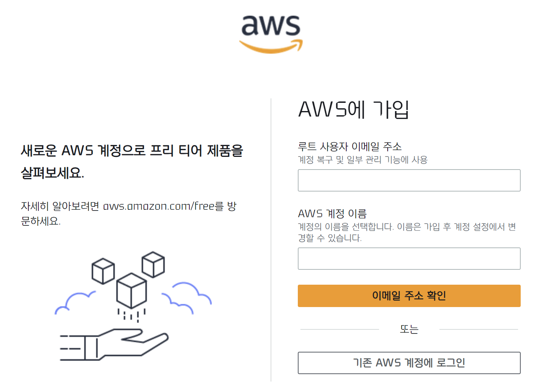Click the AWS 계정 이름 label
533x392 pixels.
click(x=332, y=214)
